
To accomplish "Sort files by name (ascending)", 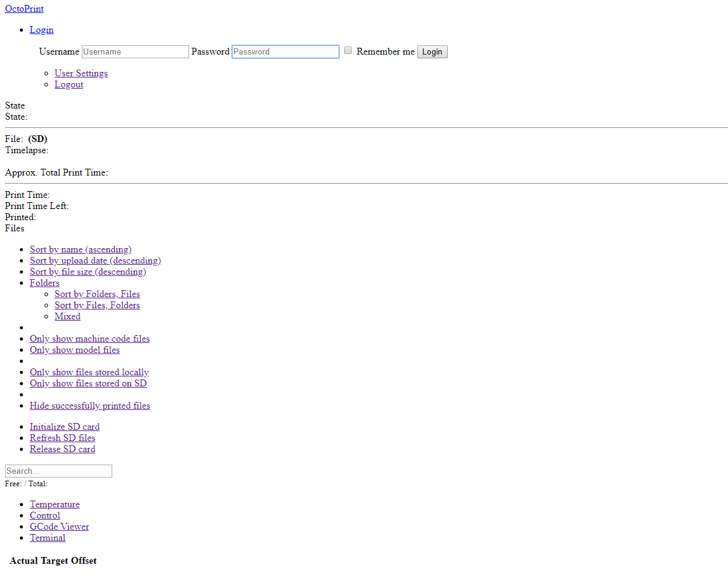I will 81,249.
